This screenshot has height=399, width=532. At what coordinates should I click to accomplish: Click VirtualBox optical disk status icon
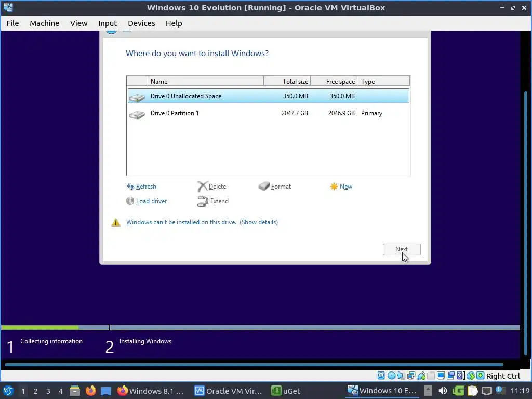[391, 376]
